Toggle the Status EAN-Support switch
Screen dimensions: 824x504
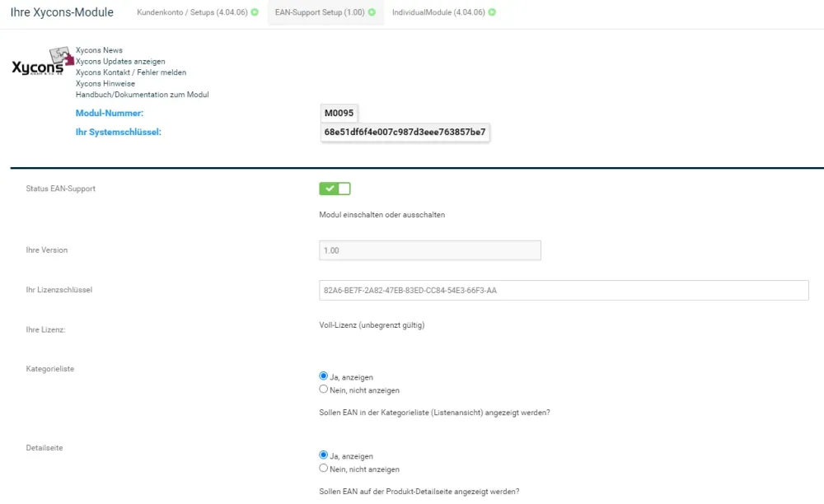(335, 189)
